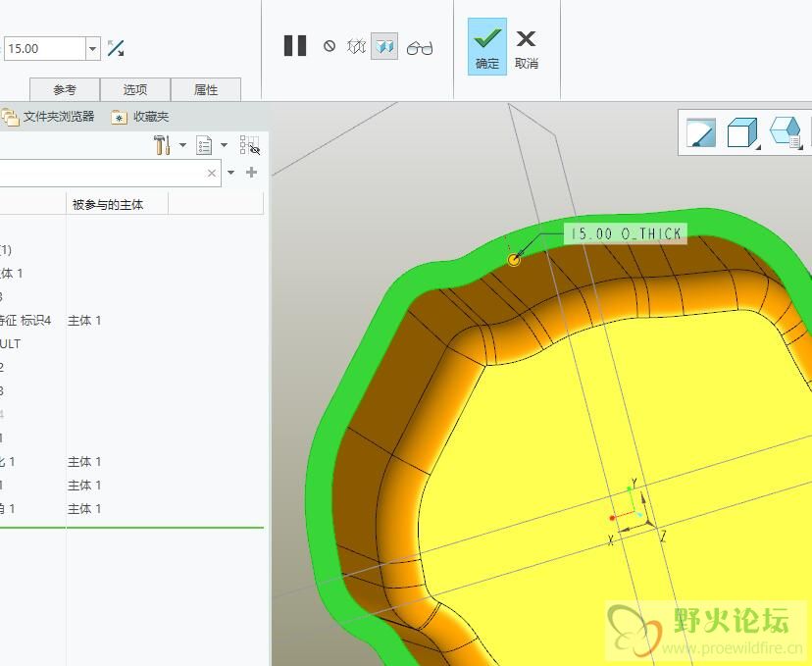Select the sketch view icon in graphics toolbar

[x=700, y=132]
